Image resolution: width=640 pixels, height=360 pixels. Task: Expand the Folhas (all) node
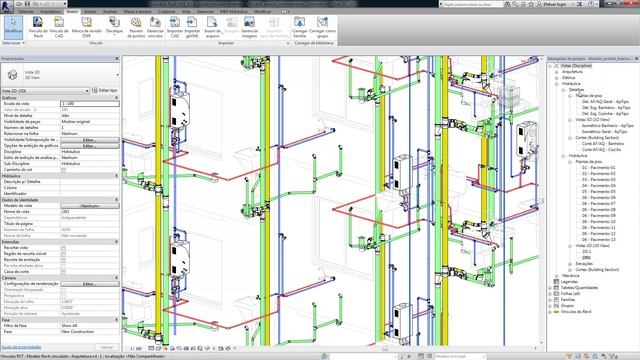click(x=550, y=293)
